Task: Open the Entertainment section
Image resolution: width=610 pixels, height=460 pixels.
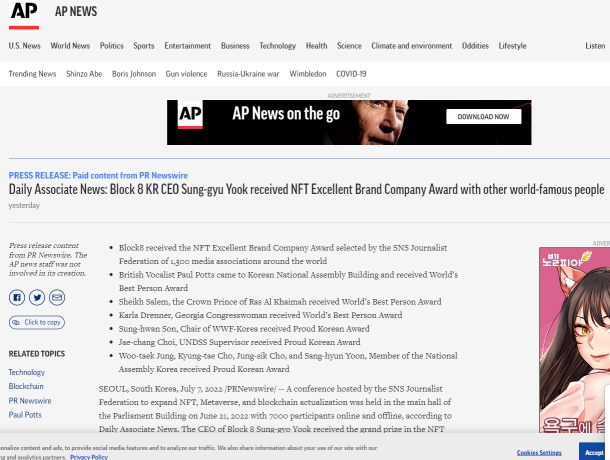Action: 188,46
